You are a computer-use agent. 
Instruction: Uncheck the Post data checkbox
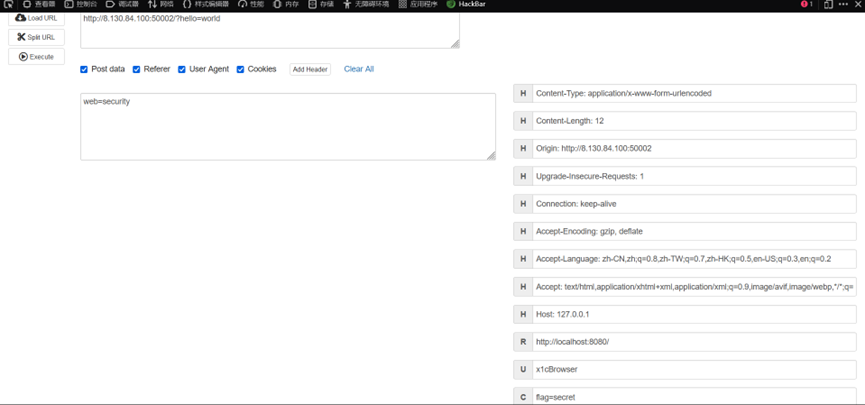click(84, 70)
